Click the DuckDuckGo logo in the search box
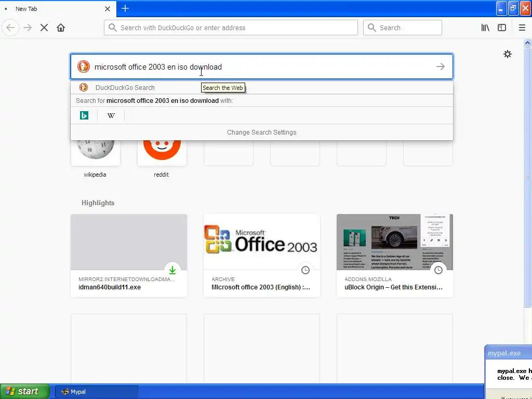The image size is (532, 399). pyautogui.click(x=84, y=66)
